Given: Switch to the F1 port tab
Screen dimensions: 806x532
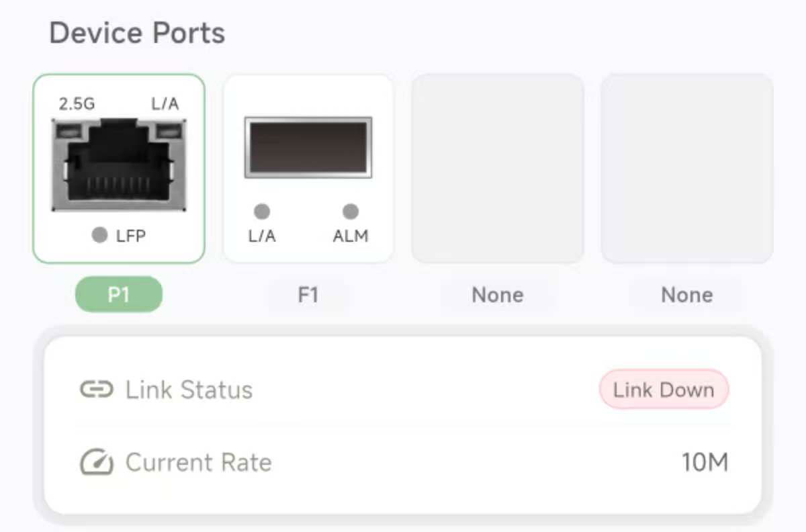Looking at the screenshot, I should 308,295.
